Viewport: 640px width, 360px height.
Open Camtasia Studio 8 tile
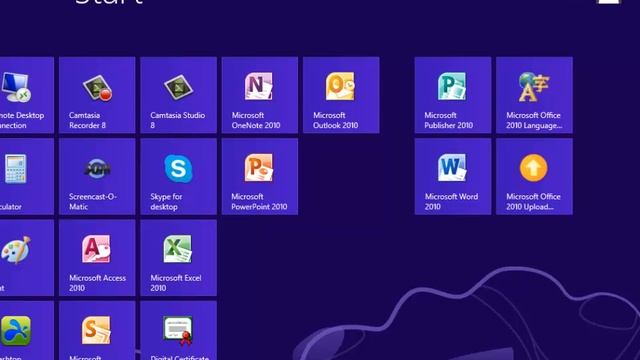pos(178,95)
